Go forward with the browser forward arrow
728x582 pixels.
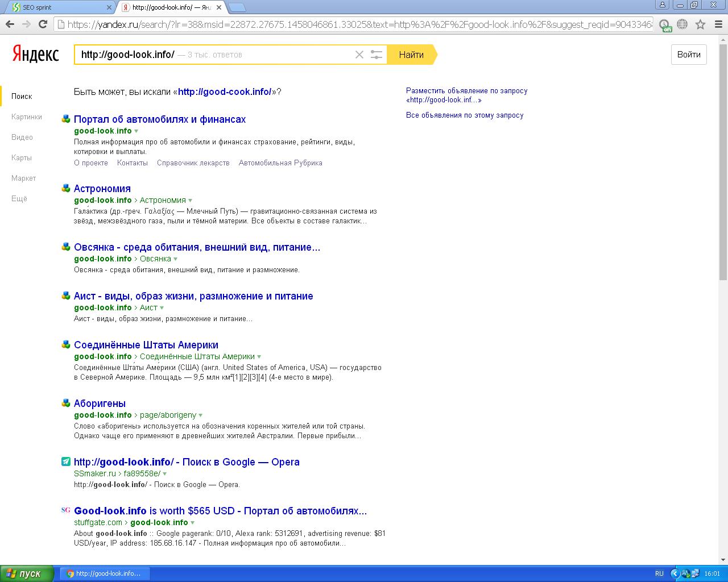tap(26, 24)
